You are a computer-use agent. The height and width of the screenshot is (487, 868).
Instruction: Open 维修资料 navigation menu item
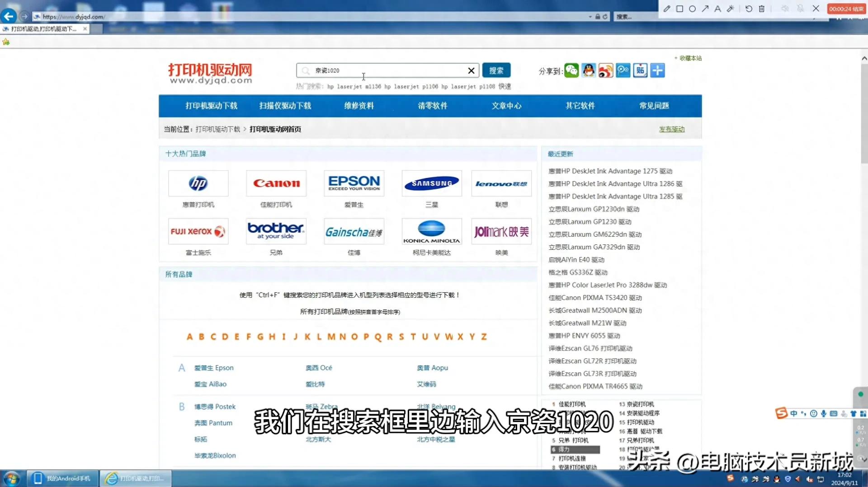(x=359, y=106)
